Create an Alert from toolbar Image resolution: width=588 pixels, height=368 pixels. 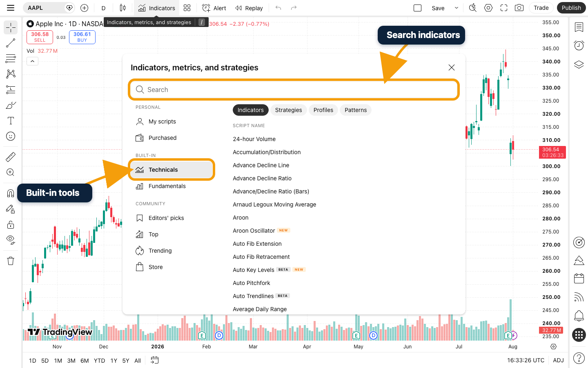[214, 8]
